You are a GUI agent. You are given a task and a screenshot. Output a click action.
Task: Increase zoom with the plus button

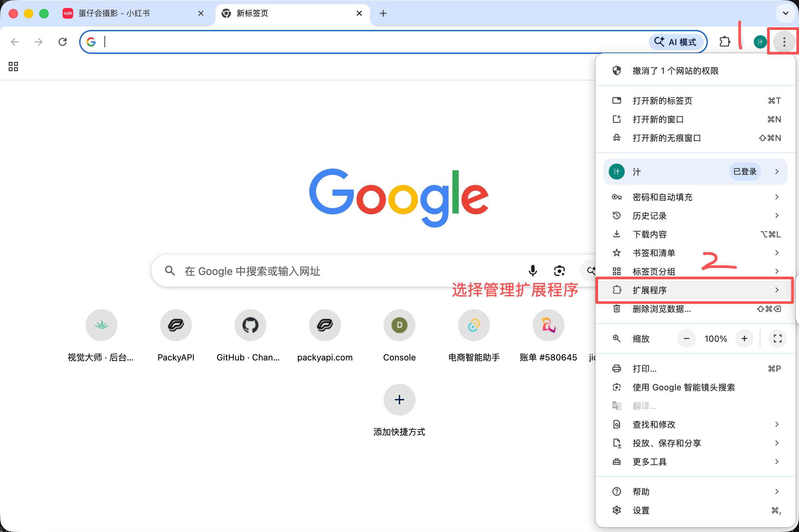coord(744,338)
